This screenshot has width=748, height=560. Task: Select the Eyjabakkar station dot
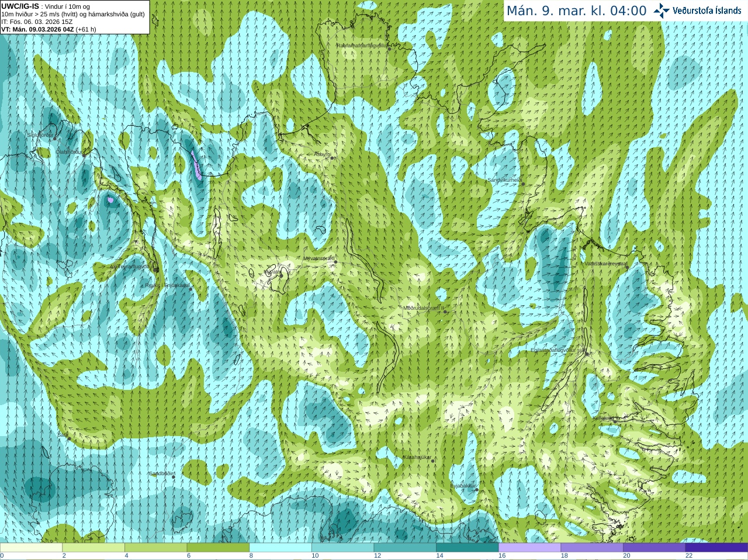pyautogui.click(x=477, y=489)
